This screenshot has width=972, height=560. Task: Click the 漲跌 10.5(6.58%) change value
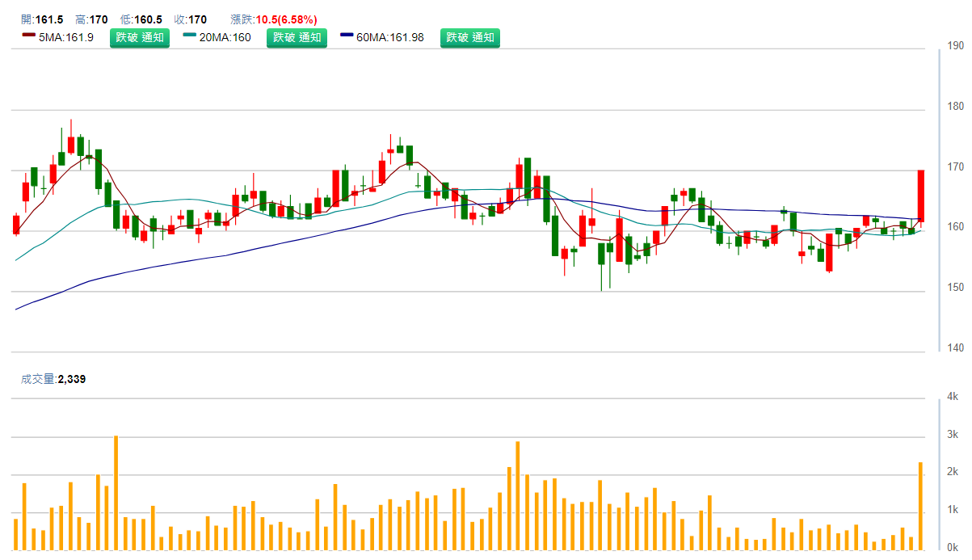[x=286, y=19]
